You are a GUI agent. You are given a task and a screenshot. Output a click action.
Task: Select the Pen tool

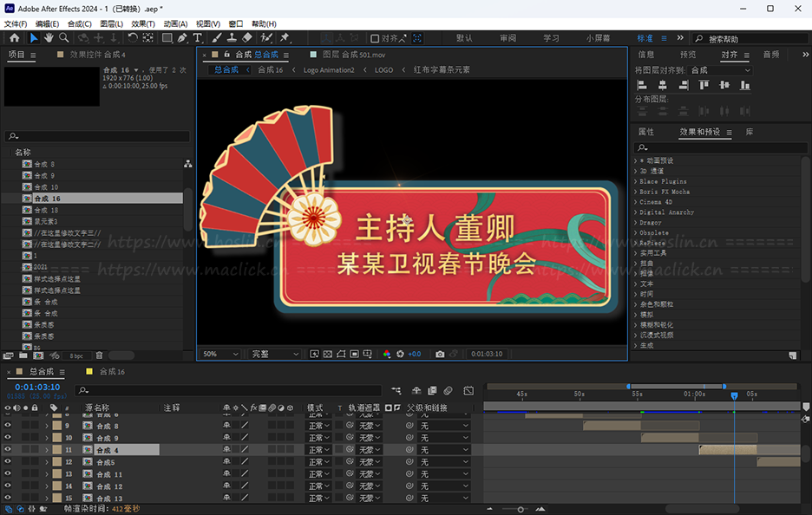pyautogui.click(x=182, y=38)
